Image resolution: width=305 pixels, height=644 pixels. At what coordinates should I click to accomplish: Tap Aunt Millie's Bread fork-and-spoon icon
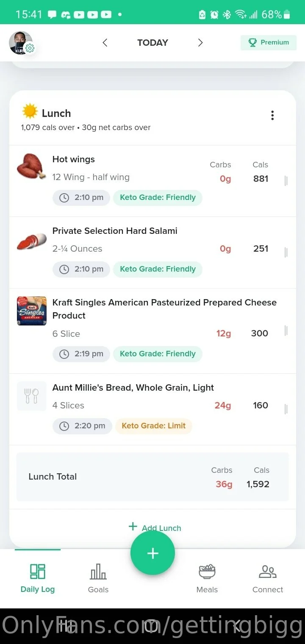[32, 396]
